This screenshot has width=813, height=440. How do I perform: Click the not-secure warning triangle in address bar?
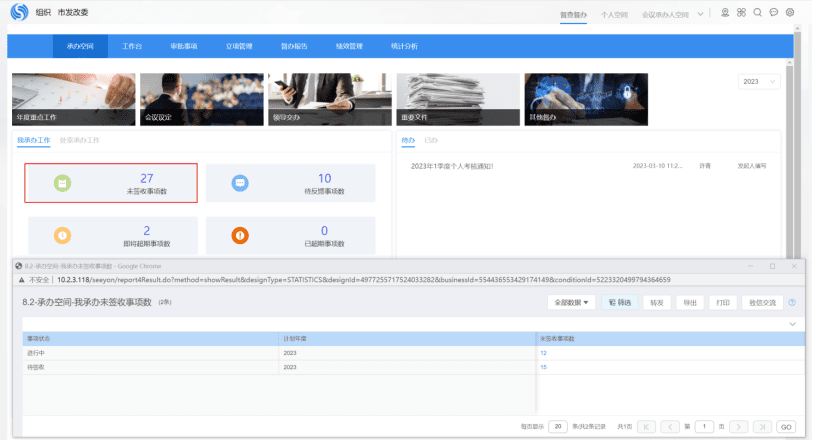click(22, 280)
